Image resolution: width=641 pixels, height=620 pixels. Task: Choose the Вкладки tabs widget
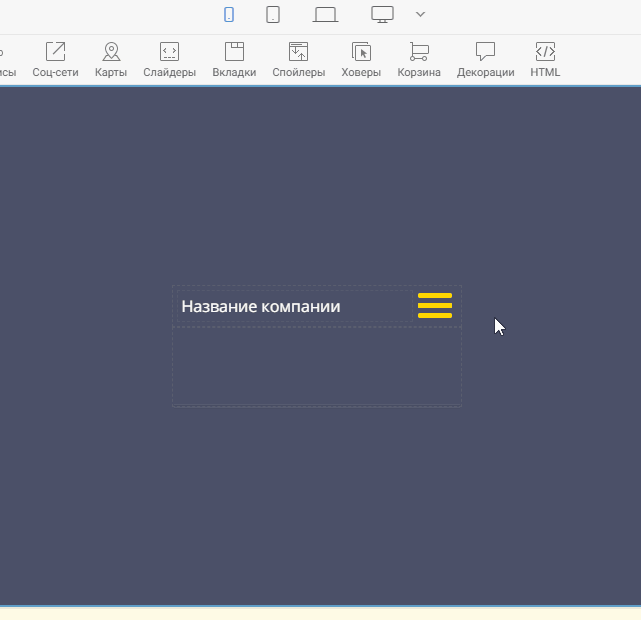click(x=234, y=59)
